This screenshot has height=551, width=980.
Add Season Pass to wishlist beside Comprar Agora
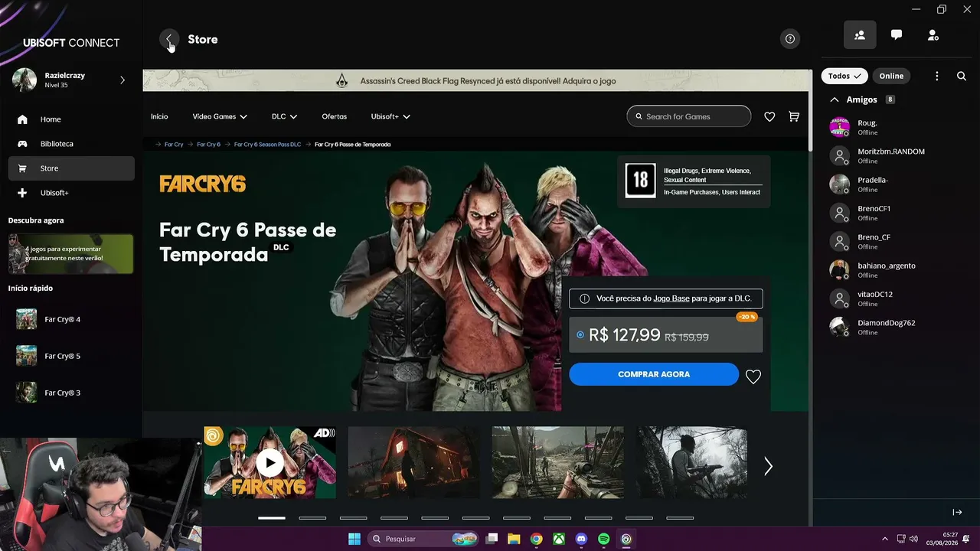753,377
